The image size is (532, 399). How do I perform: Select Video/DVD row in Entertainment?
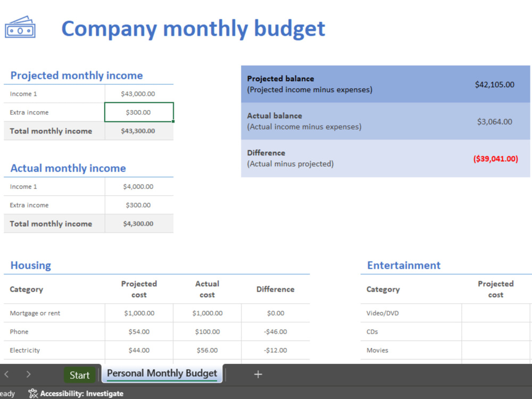[383, 313]
